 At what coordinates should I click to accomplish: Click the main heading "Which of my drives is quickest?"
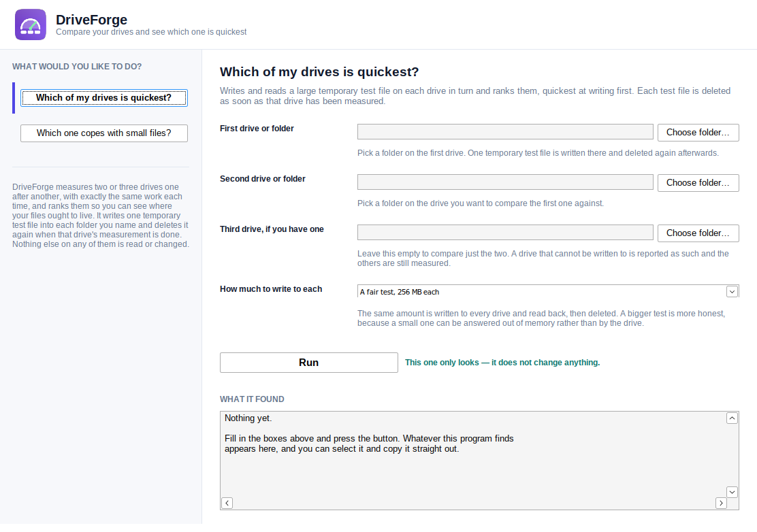pos(319,72)
